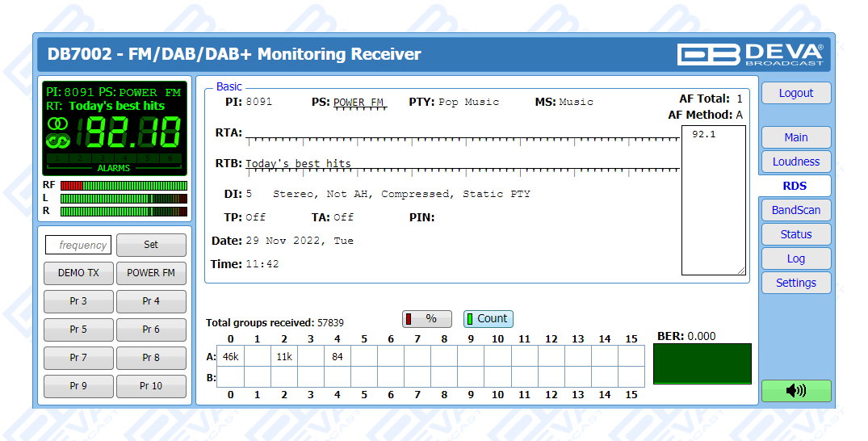Click the DEVA Broadcast logo
The width and height of the screenshot is (868, 441).
click(x=750, y=54)
